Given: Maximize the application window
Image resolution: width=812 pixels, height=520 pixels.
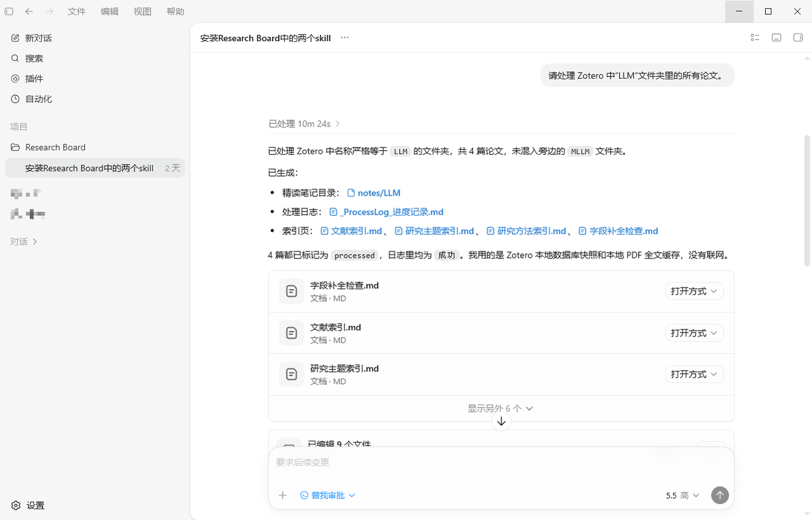Looking at the screenshot, I should pos(768,11).
